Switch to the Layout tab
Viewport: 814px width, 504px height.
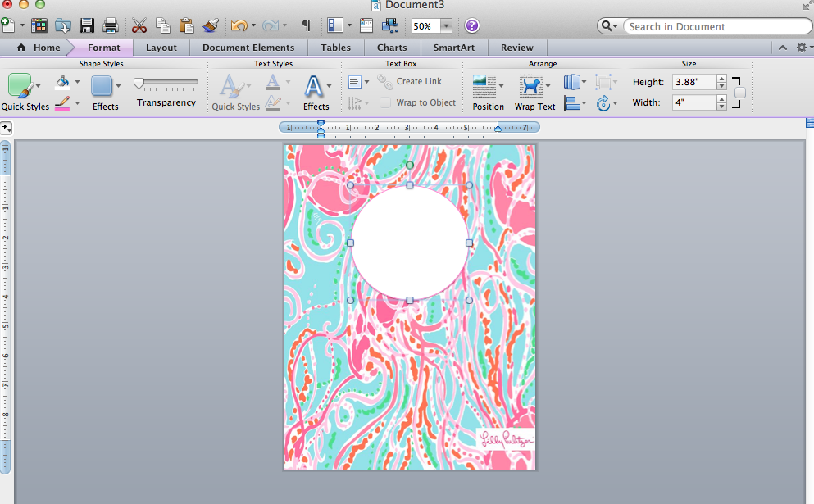tap(161, 48)
